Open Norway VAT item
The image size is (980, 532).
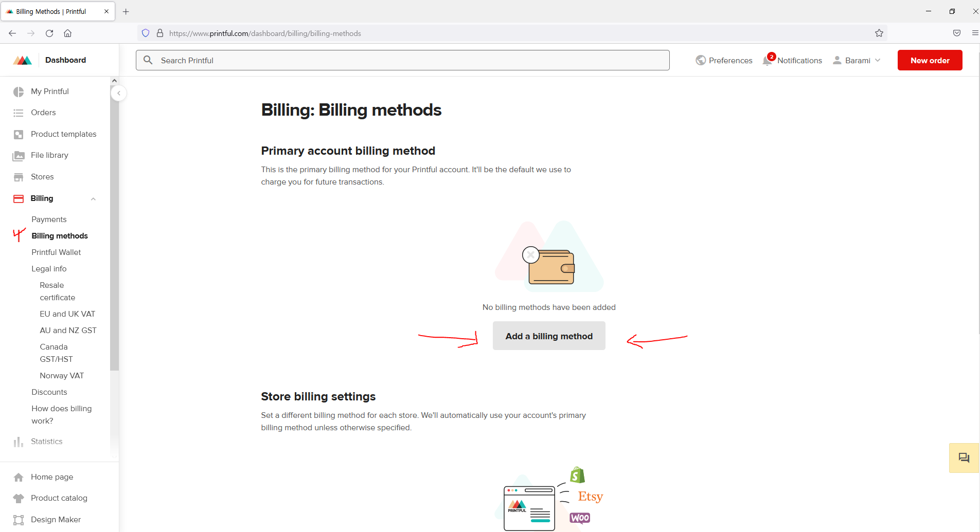click(x=62, y=376)
